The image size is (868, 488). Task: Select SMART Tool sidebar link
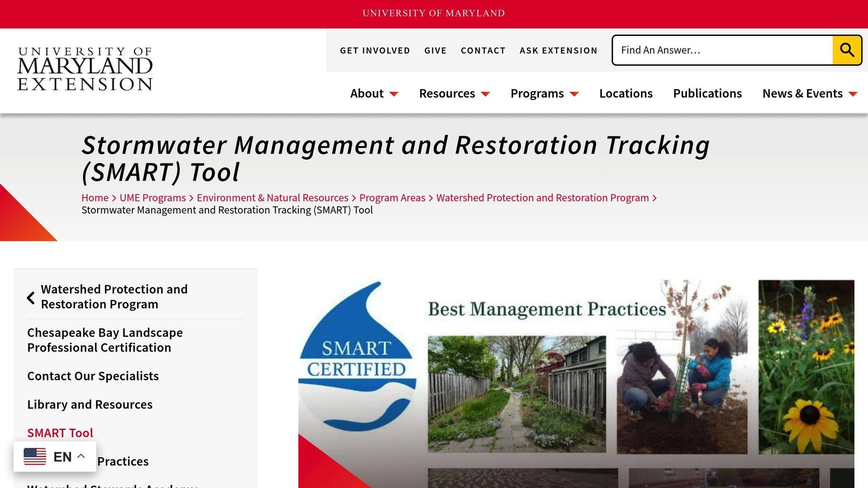click(60, 433)
